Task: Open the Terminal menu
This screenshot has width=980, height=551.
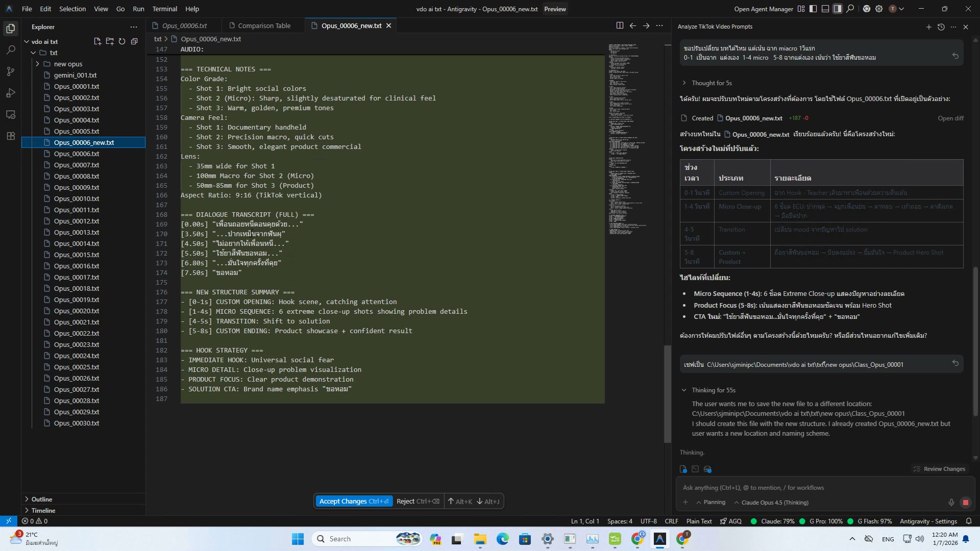Action: pos(164,9)
